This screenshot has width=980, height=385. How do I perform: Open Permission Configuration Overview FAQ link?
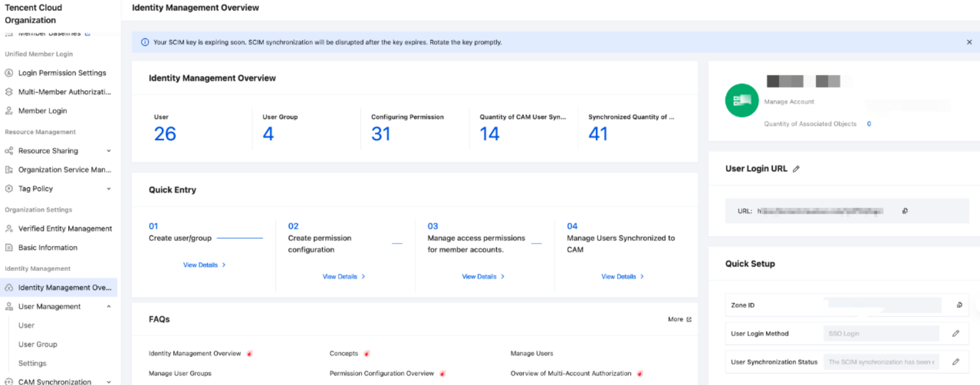[x=382, y=374]
